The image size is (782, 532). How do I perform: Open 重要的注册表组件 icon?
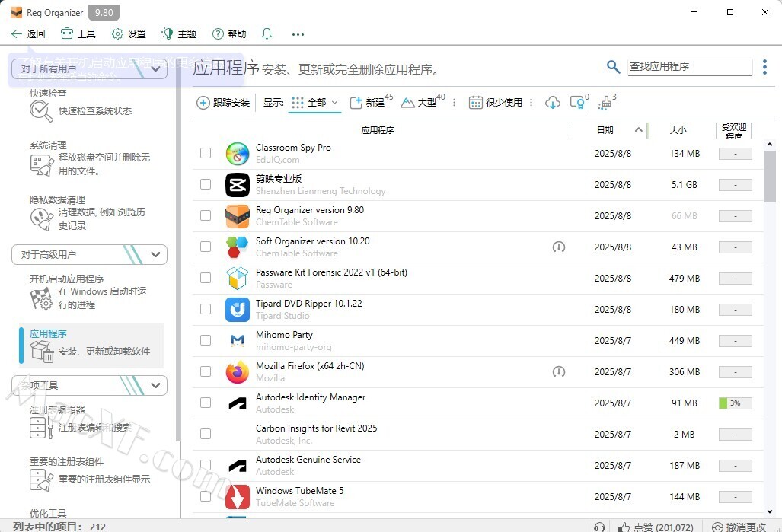pos(41,479)
